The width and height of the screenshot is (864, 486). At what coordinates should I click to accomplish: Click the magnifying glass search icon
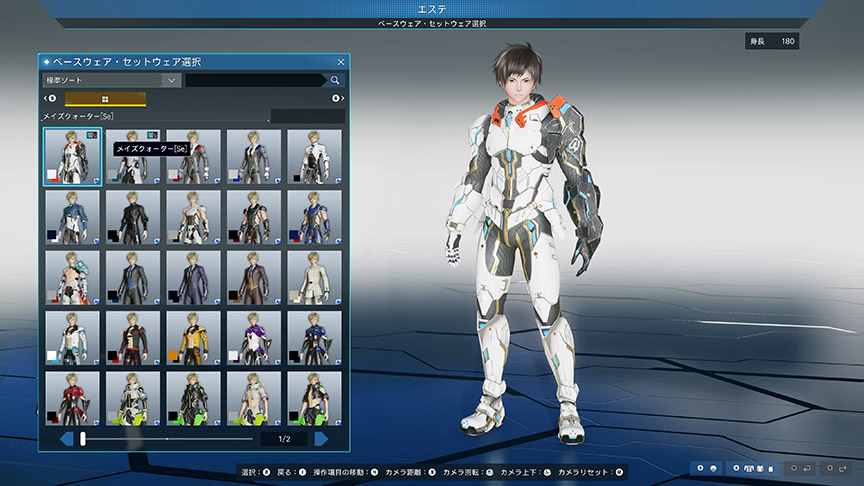click(335, 80)
